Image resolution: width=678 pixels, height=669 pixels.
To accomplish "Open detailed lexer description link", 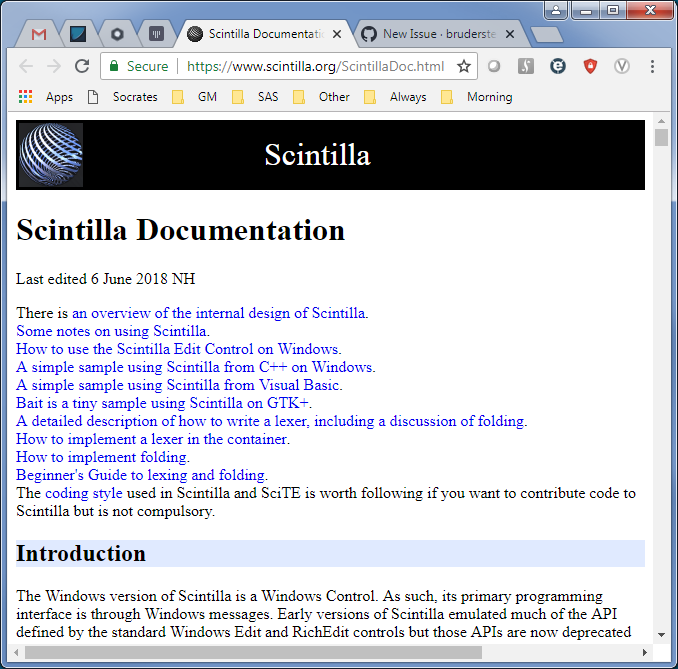I will 270,421.
